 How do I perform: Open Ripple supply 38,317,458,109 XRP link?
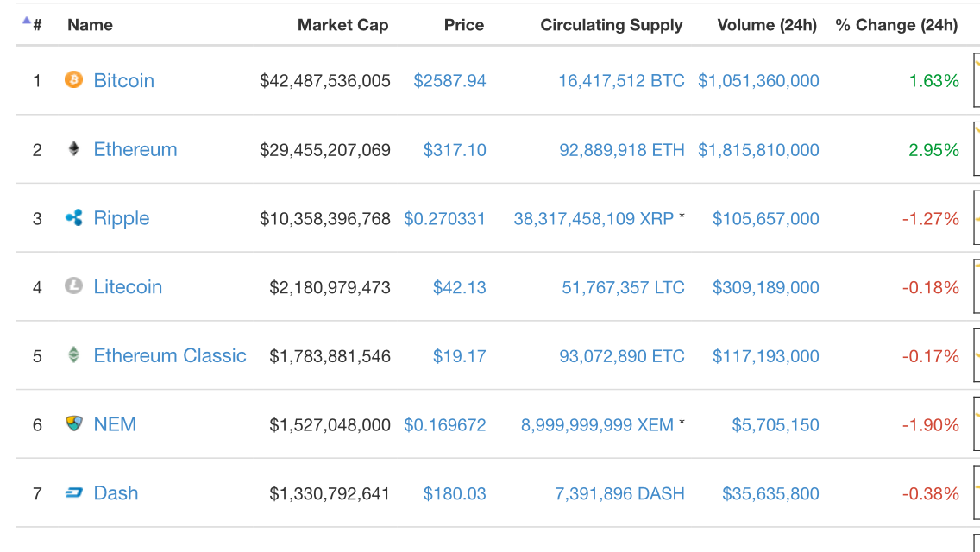[x=594, y=219]
